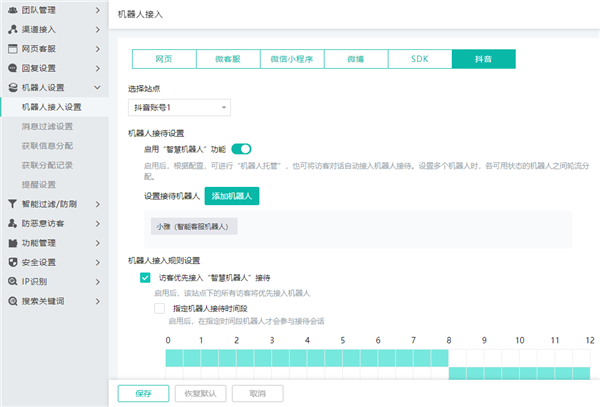Open 机器人接入设置 submenu item
Image resolution: width=600 pixels, height=407 pixels.
pyautogui.click(x=54, y=107)
